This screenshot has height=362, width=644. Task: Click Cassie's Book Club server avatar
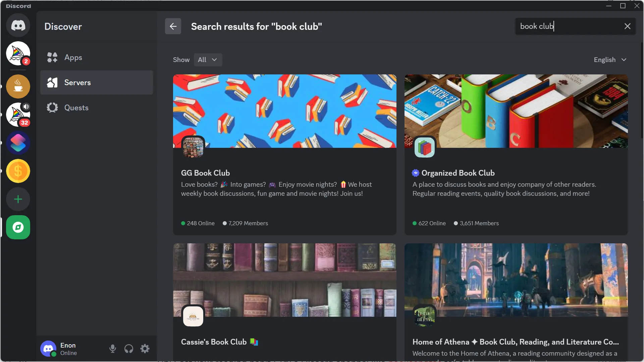click(193, 316)
